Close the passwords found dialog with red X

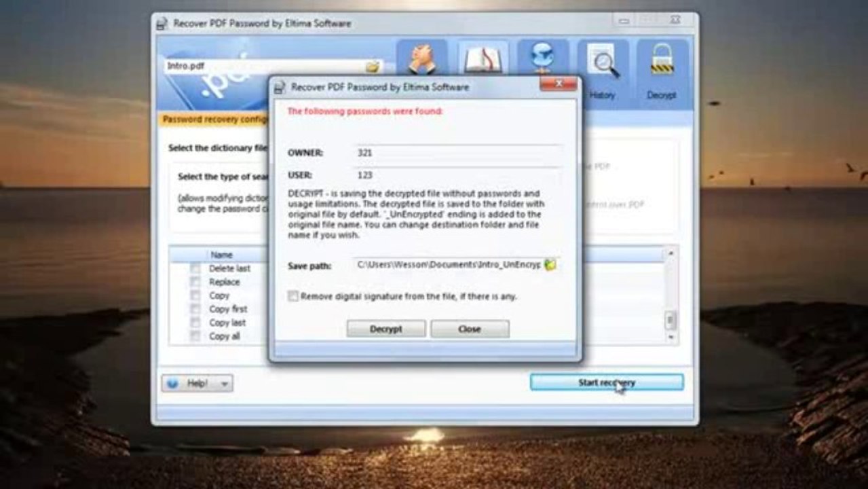[x=559, y=84]
